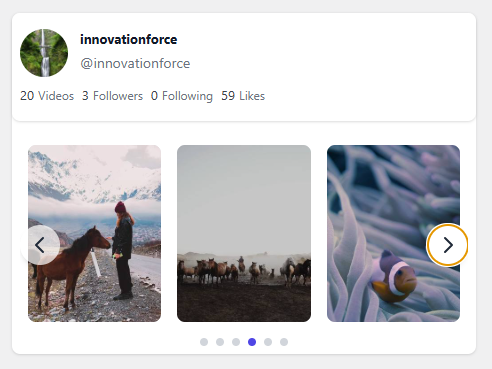
Task: View the 59 Likes stat
Action: [x=243, y=96]
